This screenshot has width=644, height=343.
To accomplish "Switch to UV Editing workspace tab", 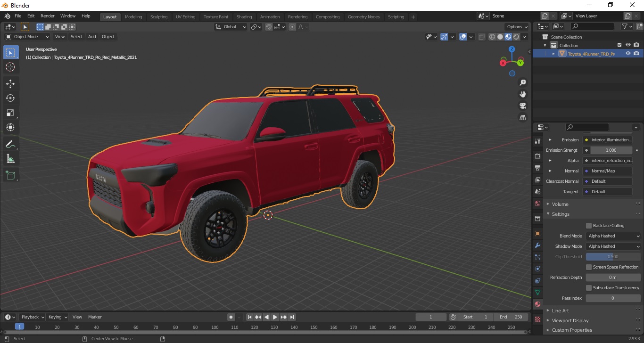I will point(185,17).
